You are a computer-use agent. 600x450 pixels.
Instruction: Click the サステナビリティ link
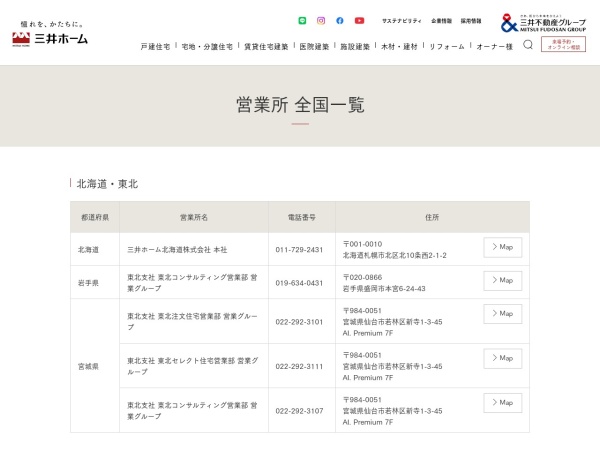point(401,21)
